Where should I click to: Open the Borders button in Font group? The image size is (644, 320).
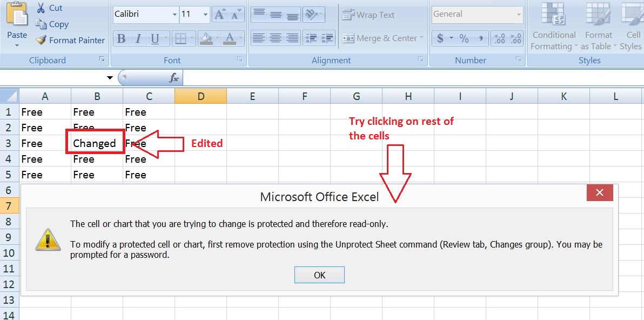[x=180, y=38]
